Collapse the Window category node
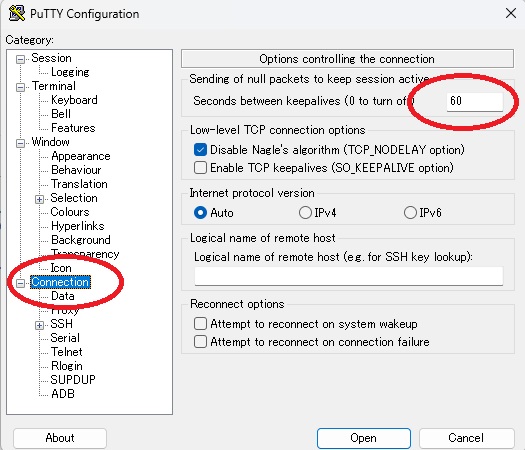The height and width of the screenshot is (450, 525). (x=20, y=143)
